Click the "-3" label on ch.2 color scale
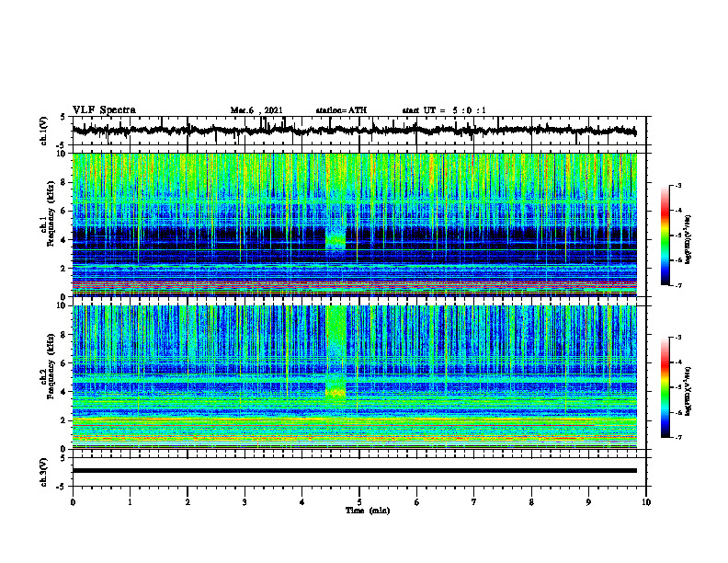728x563 pixels. tap(677, 338)
